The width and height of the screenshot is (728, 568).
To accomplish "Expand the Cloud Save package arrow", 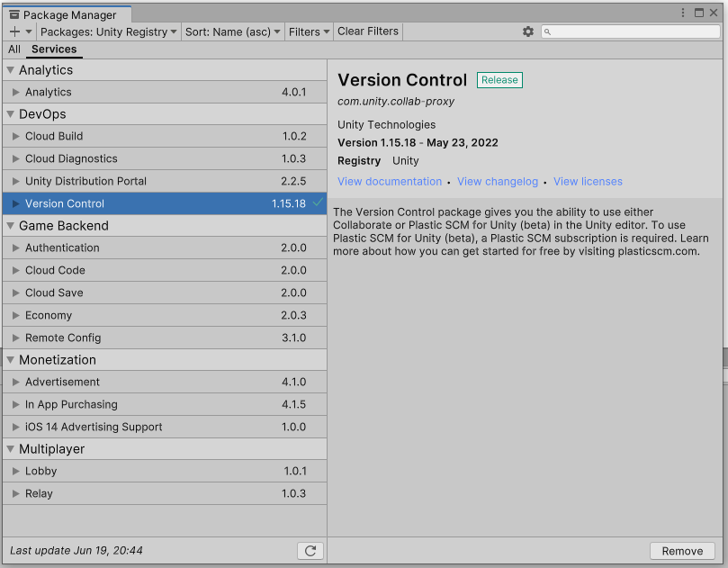I will point(16,293).
